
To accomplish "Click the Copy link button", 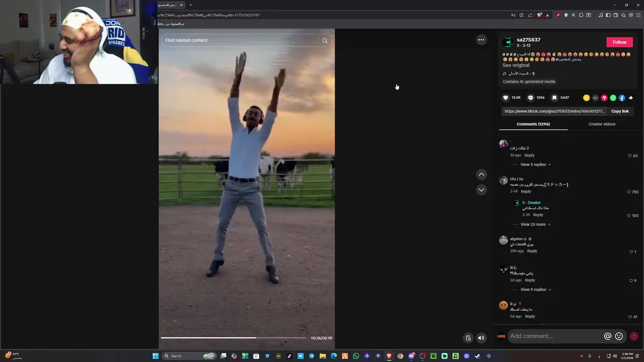I will click(620, 111).
